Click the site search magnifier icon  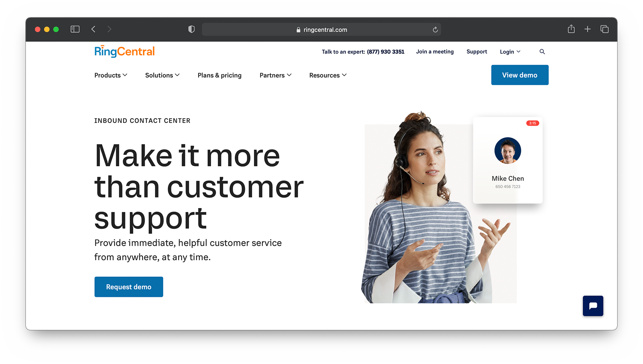pos(542,52)
